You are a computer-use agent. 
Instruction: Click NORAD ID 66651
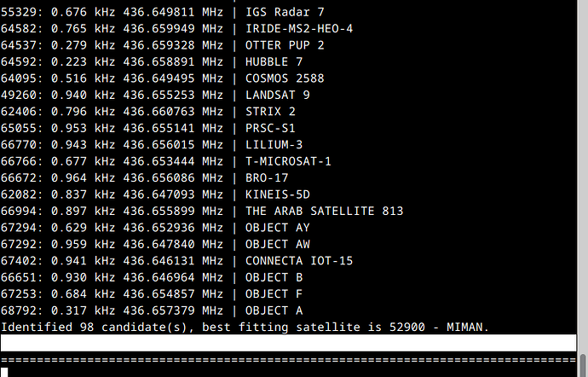[19, 277]
